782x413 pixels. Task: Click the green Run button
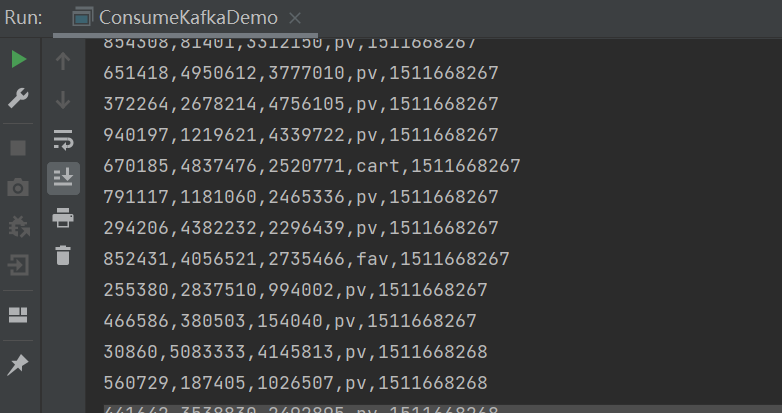18,60
